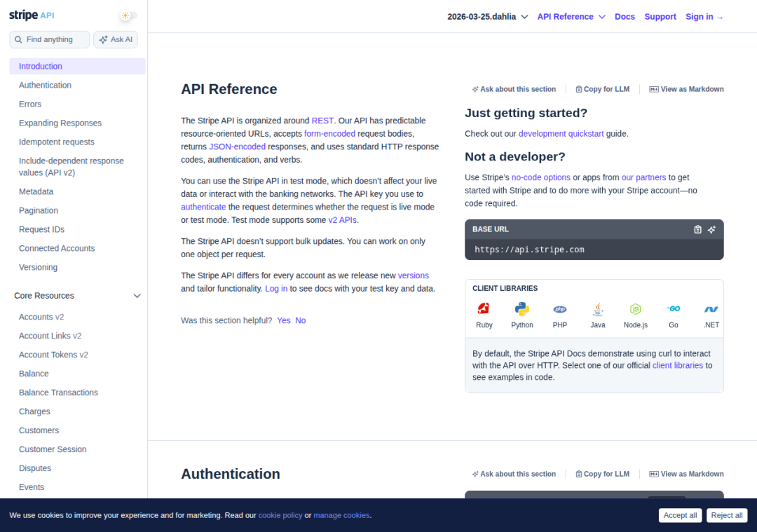757x532 pixels.
Task: Answer 'No' to the section helpfulness question
Action: [300, 320]
